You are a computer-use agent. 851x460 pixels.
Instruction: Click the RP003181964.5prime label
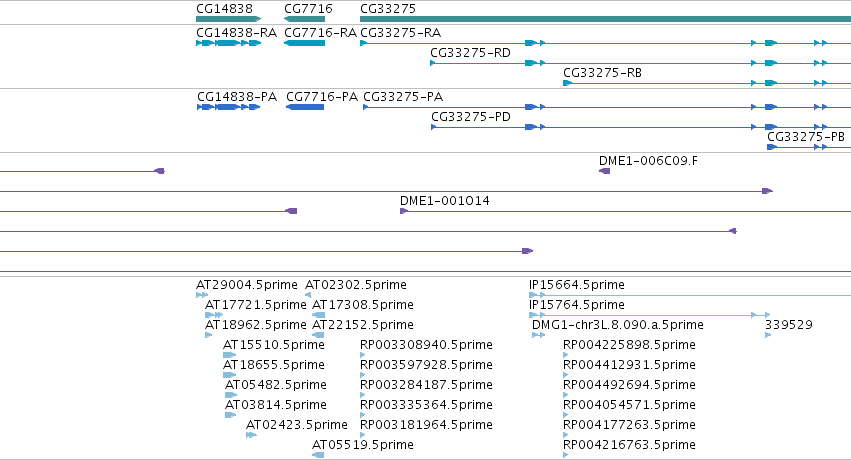click(427, 425)
